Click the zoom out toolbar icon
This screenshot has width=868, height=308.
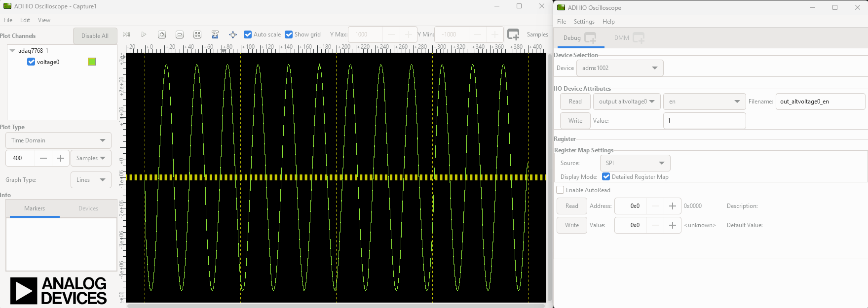click(180, 34)
